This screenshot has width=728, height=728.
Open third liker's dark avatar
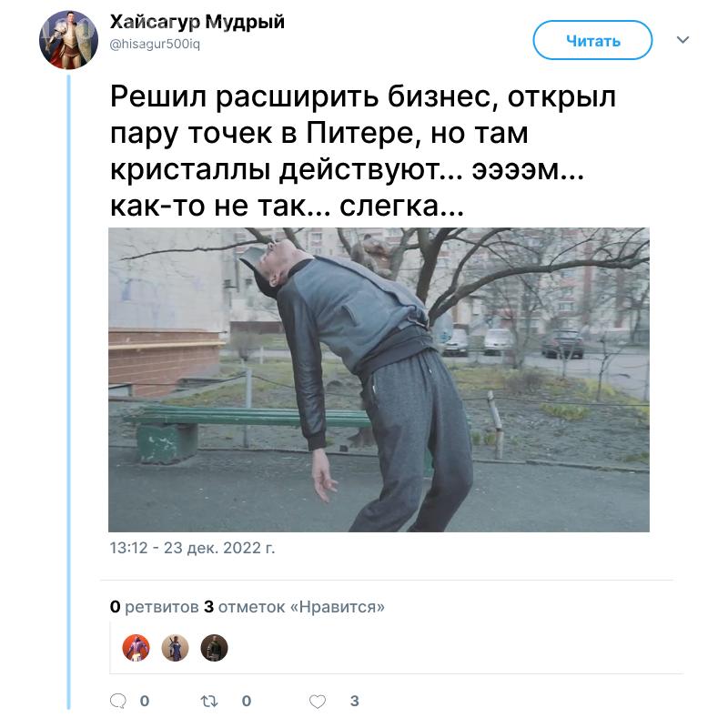(214, 648)
